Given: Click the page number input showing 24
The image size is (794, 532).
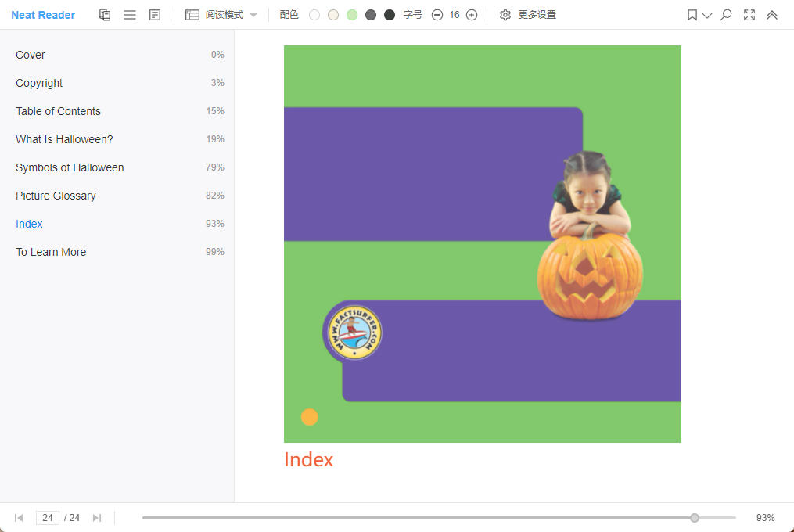Looking at the screenshot, I should 48,517.
